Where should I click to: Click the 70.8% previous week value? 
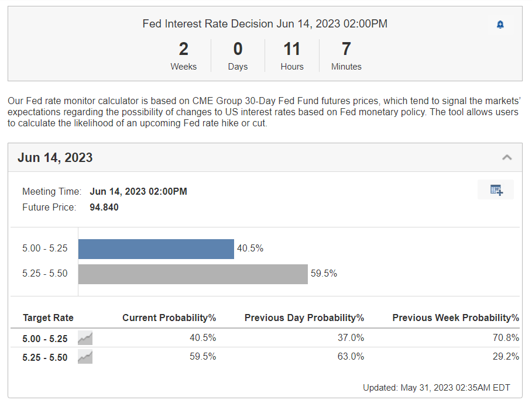coord(506,338)
